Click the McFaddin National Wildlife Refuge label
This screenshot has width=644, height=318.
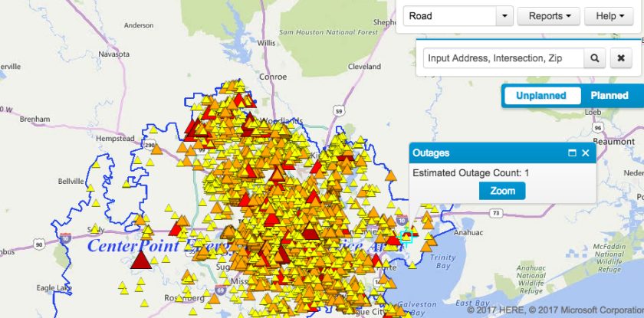coord(609,257)
